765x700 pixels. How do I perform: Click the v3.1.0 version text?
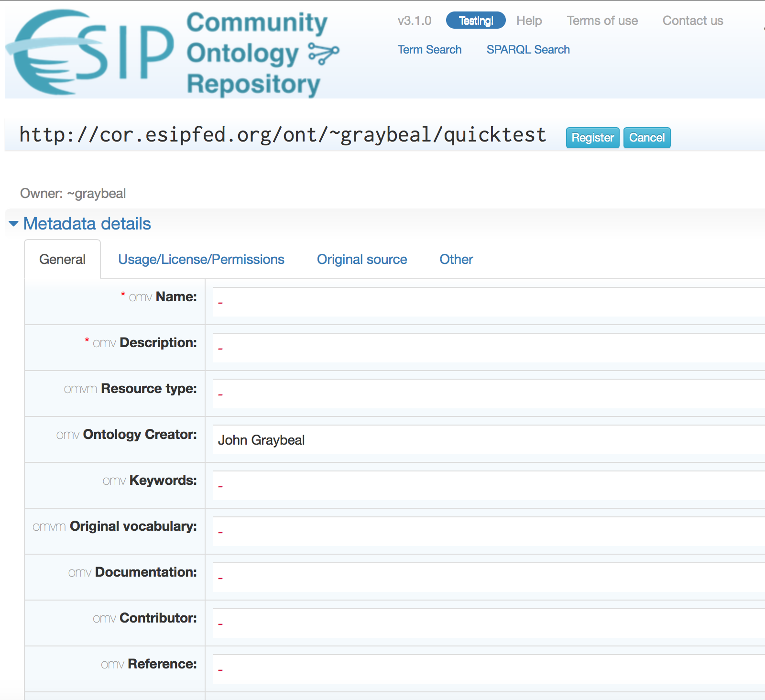click(414, 21)
